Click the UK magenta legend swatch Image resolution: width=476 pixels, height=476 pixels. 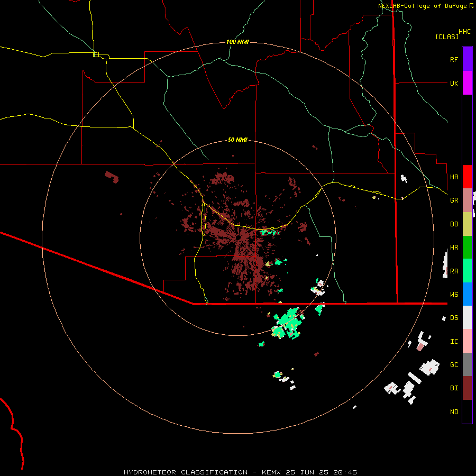pos(467,83)
